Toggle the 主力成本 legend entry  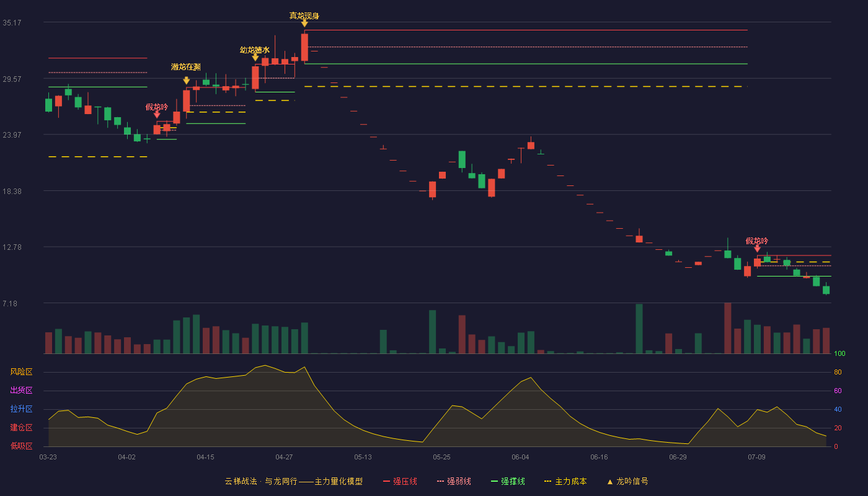[x=565, y=481]
